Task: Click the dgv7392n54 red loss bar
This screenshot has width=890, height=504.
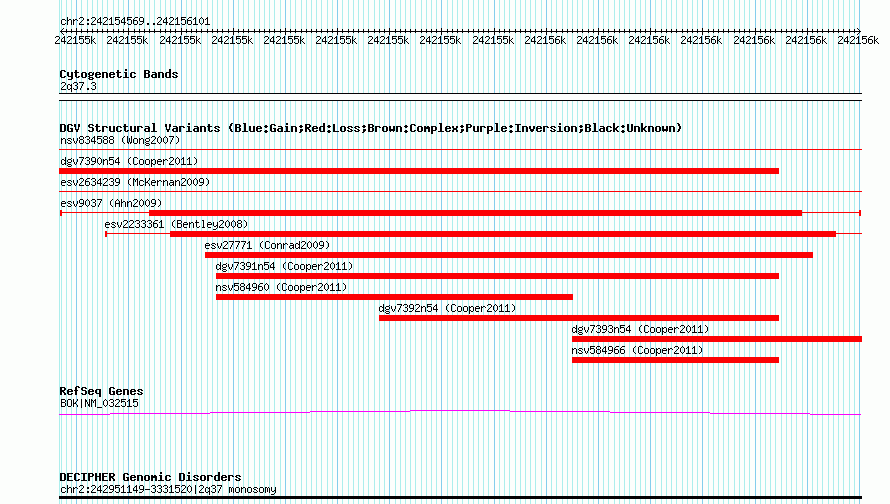Action: click(579, 318)
